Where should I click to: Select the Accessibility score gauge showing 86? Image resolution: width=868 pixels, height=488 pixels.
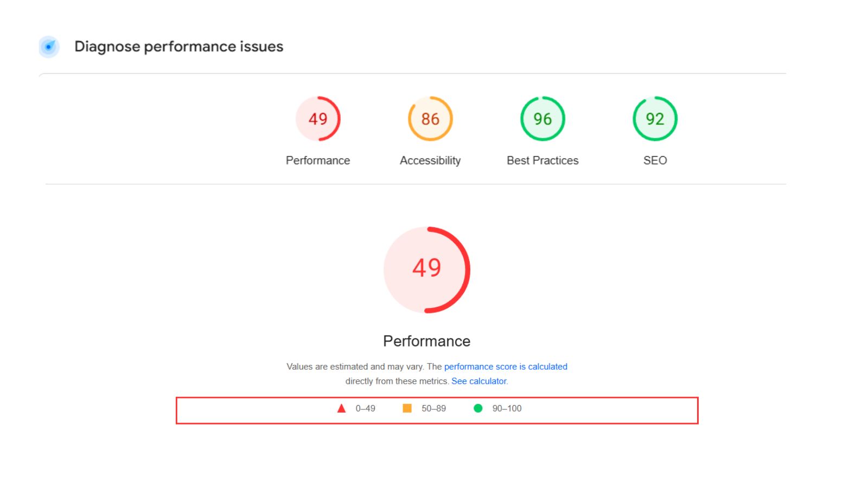pyautogui.click(x=430, y=119)
